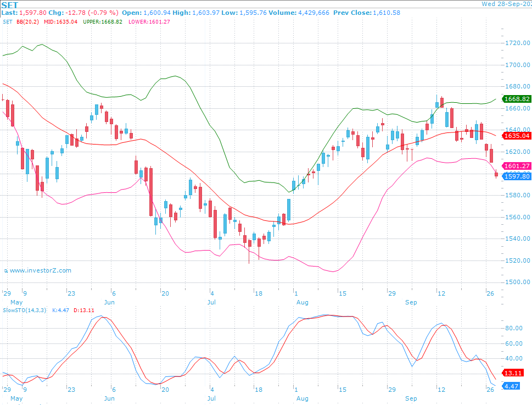Click the Jul month label on price chart axis
This screenshot has height=405, width=532.
(211, 302)
